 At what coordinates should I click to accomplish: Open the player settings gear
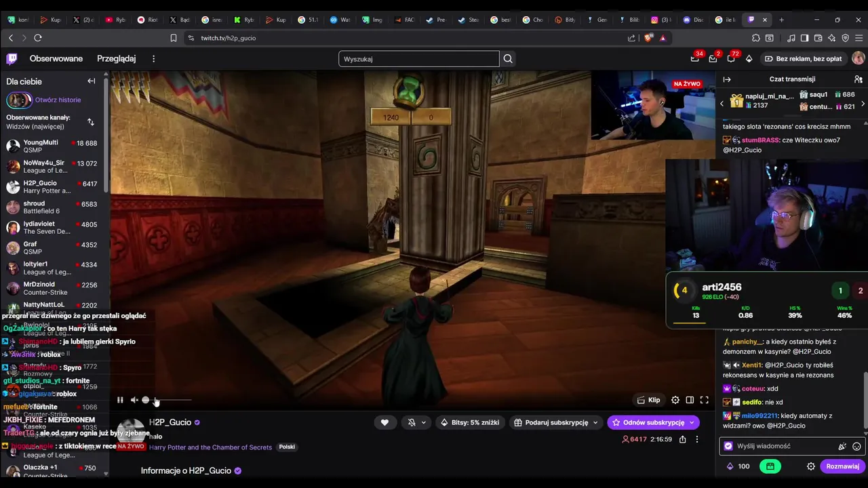(675, 400)
